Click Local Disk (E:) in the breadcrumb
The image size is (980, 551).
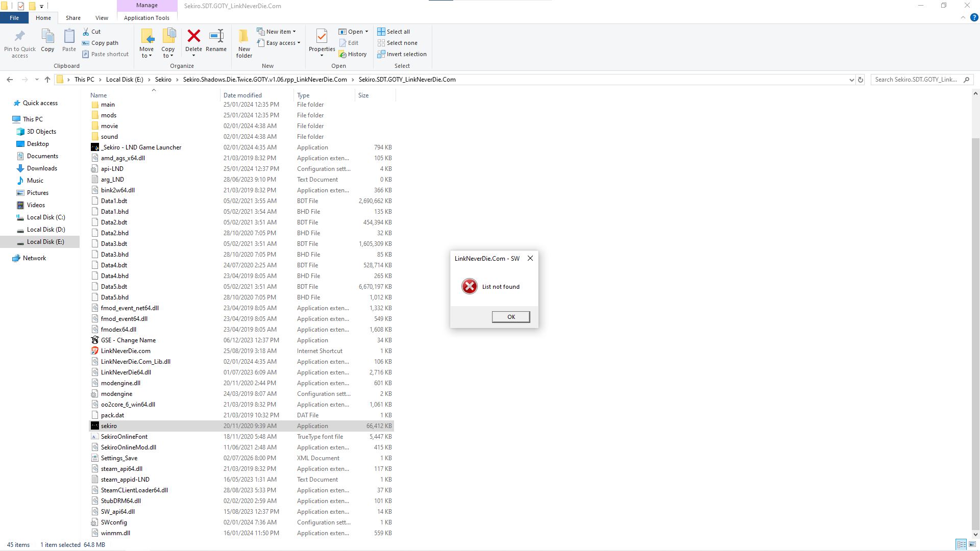tap(125, 80)
